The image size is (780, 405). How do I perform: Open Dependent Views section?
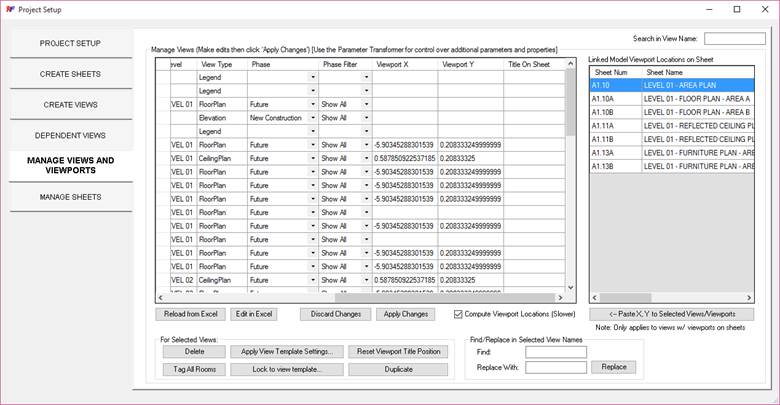coord(70,135)
